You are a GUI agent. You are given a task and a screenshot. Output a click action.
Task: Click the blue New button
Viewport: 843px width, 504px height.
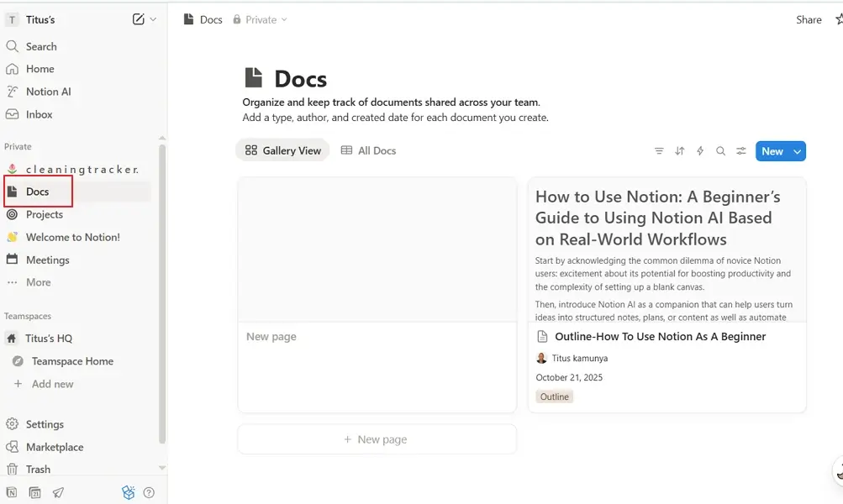point(772,151)
